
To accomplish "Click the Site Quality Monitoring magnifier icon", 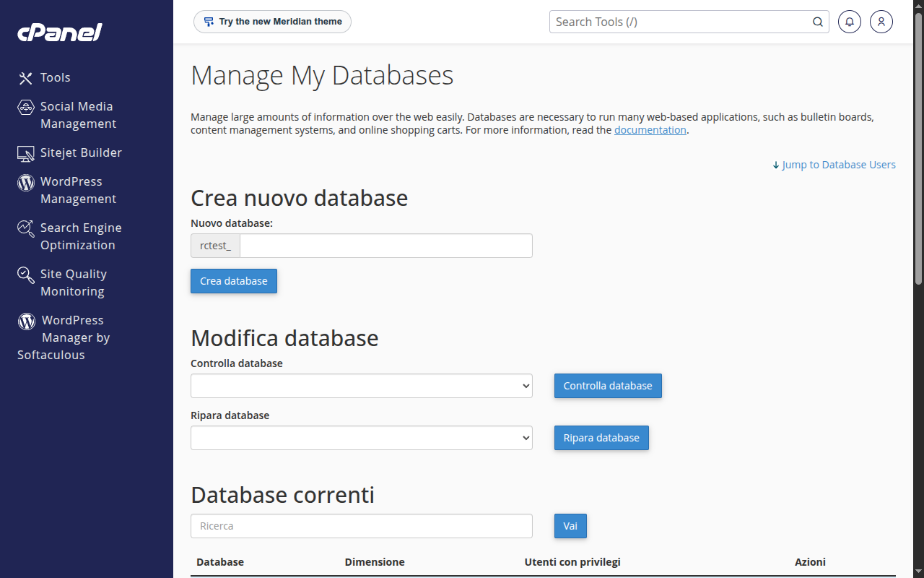I will (26, 275).
